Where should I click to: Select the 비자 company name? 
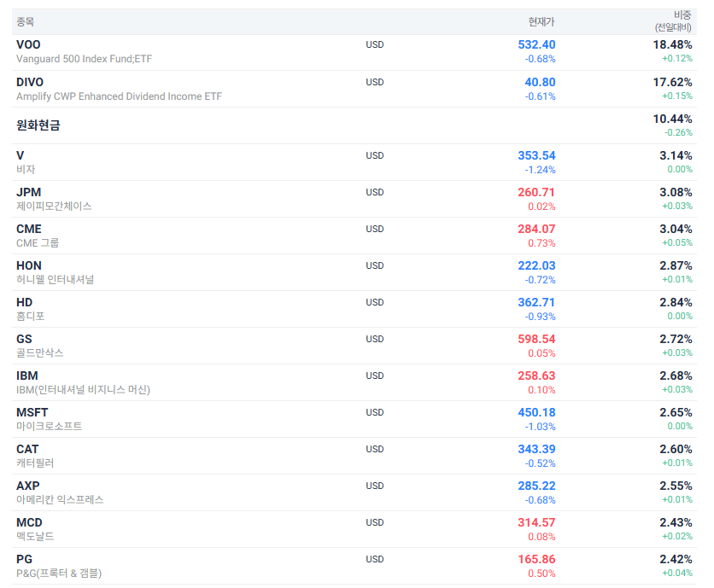(x=26, y=169)
